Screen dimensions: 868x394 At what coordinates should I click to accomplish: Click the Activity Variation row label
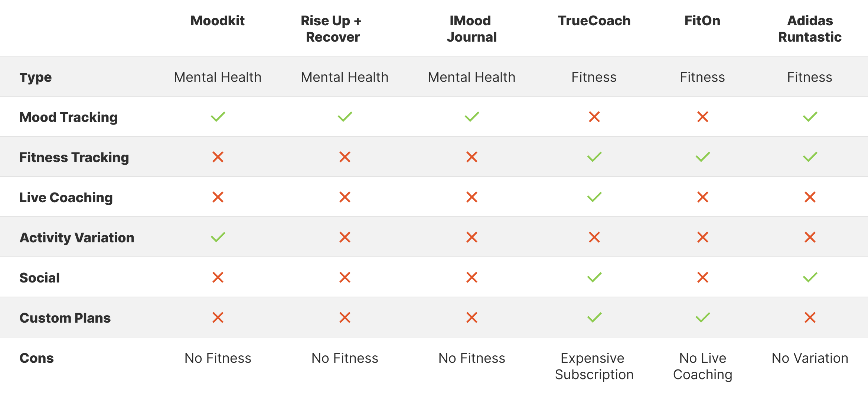77,238
